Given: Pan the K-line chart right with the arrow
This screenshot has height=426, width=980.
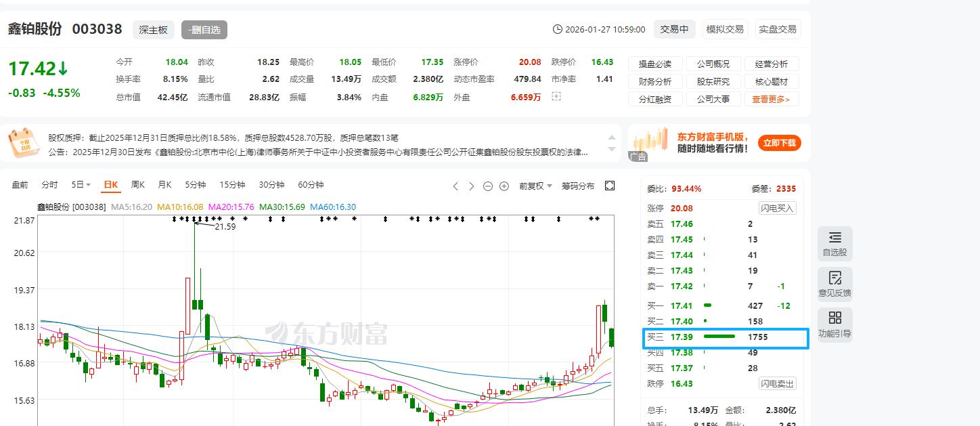Looking at the screenshot, I should click(471, 186).
